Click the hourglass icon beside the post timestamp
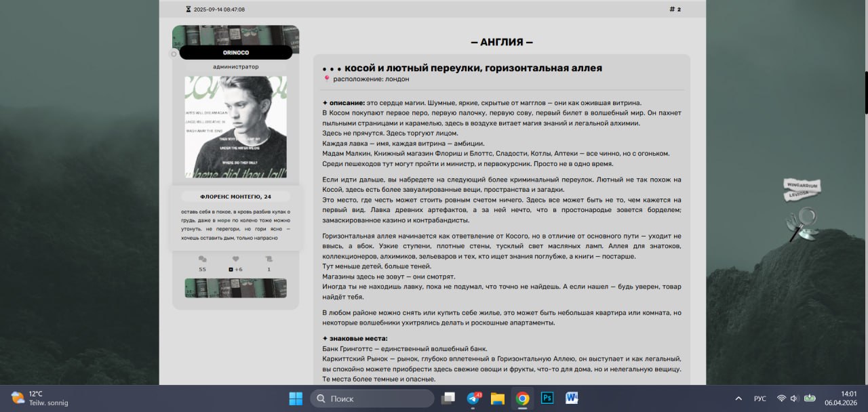Viewport: 868px width, 412px height. (x=187, y=8)
